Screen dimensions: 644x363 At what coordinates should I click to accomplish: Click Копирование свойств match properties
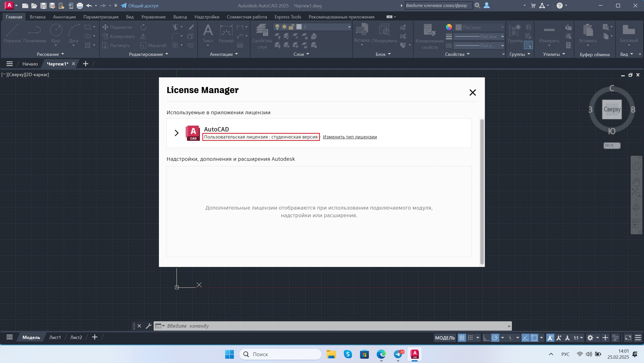click(x=430, y=36)
